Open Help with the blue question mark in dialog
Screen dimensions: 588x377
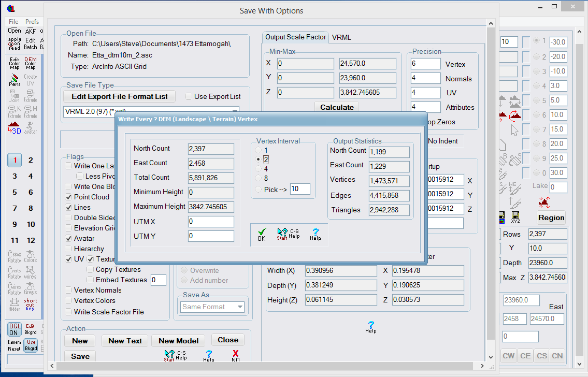click(315, 234)
